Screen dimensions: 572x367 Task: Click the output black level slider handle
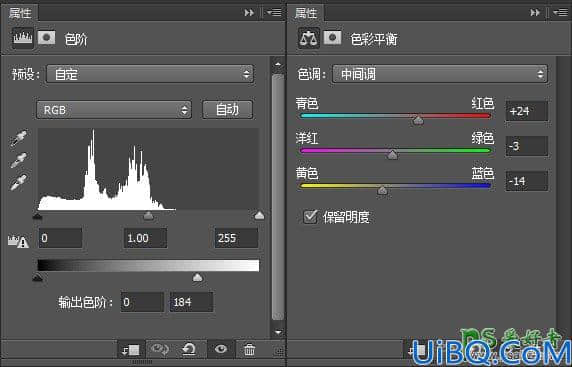[x=38, y=278]
